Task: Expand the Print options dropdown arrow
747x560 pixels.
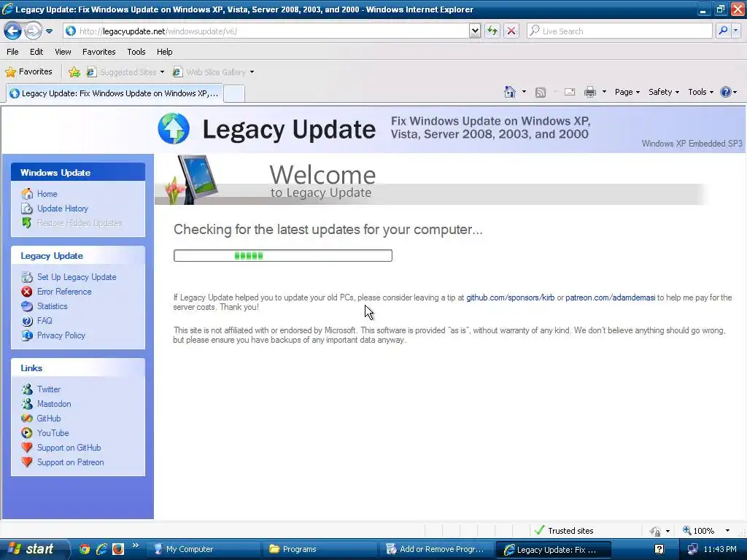Action: click(x=604, y=92)
